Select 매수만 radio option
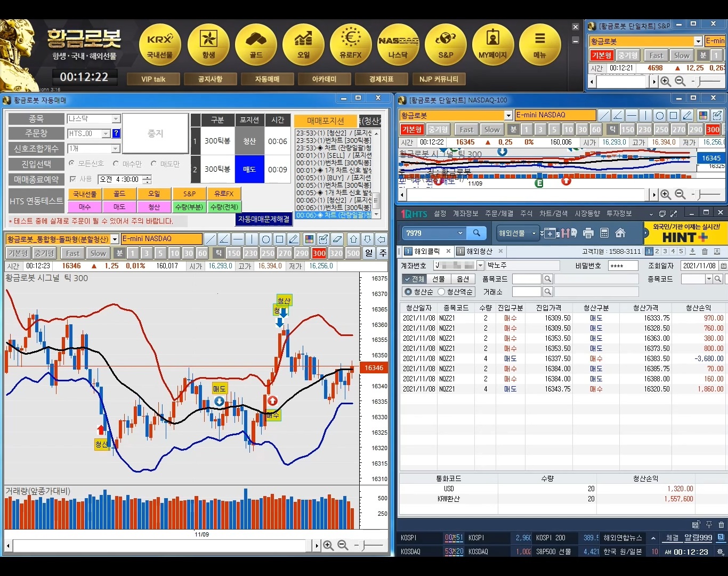Screen dimensions: 728x576 tap(116, 163)
